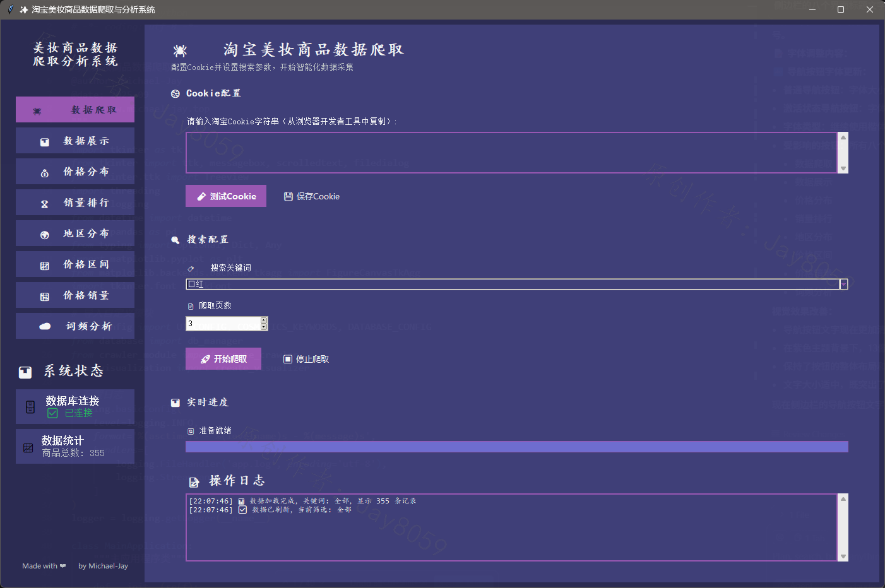Image resolution: width=885 pixels, height=588 pixels.
Task: Click inside the Cookie string text area
Action: click(x=511, y=152)
